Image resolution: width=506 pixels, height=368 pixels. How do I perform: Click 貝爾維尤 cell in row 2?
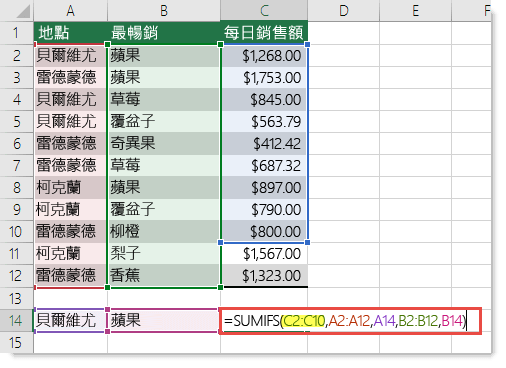tap(70, 55)
